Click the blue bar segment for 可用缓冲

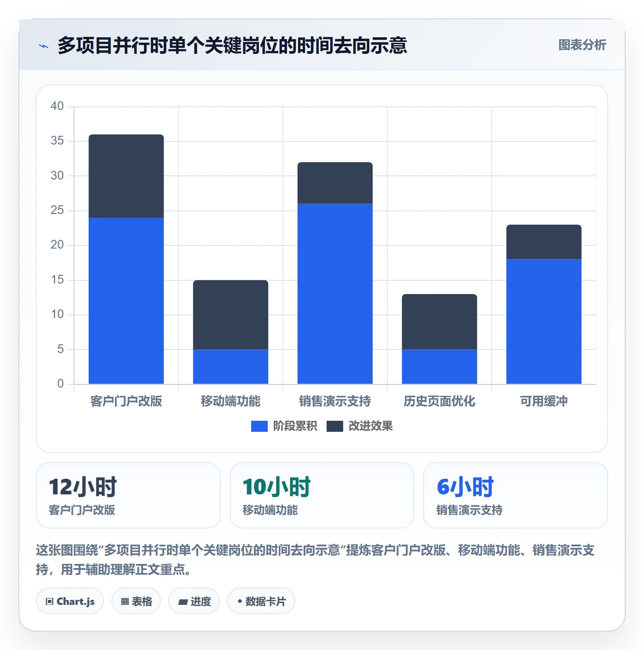(x=544, y=321)
